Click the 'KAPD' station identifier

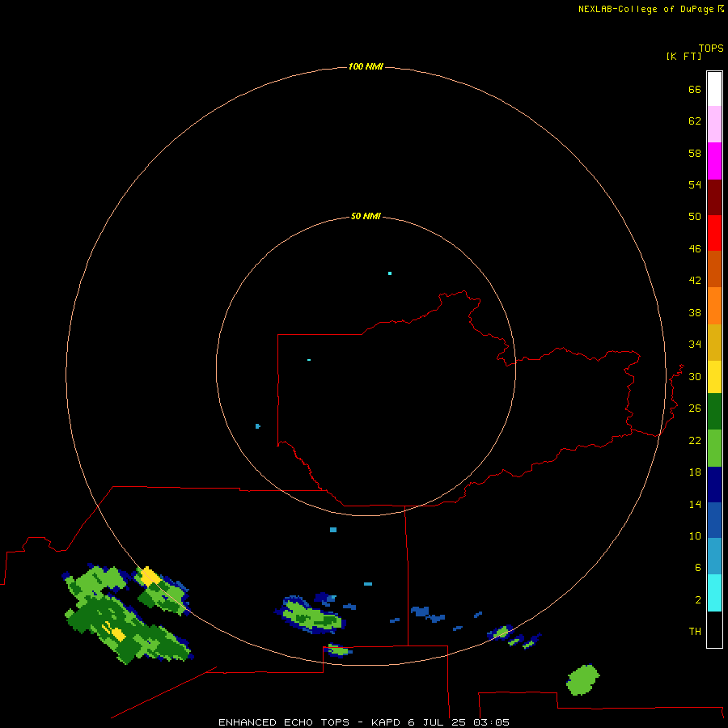click(387, 722)
